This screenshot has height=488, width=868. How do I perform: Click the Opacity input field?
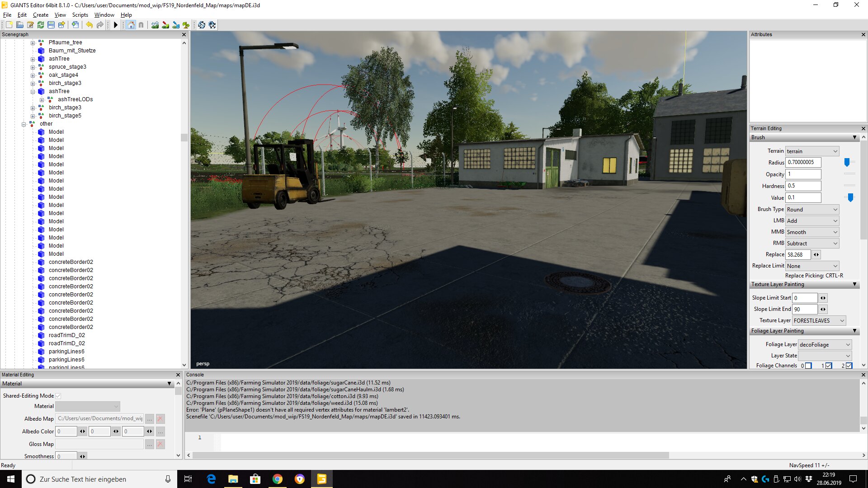click(x=803, y=174)
